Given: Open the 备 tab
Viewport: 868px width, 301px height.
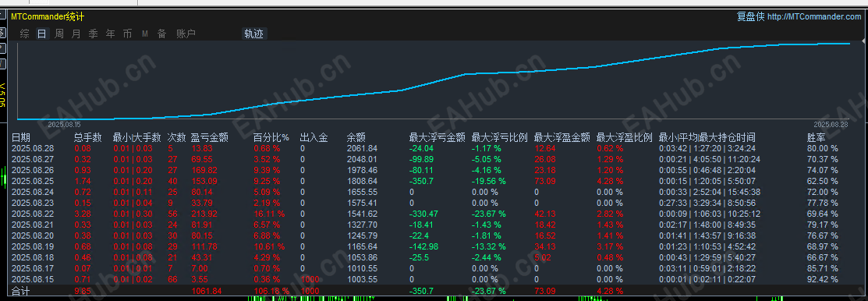Looking at the screenshot, I should [161, 34].
